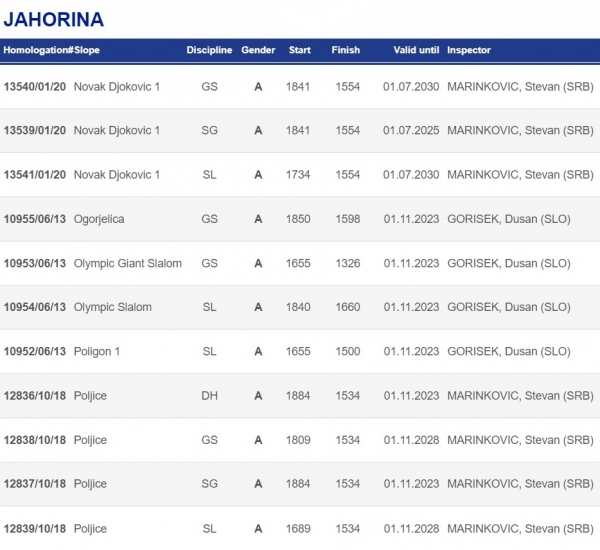The height and width of the screenshot is (550, 600).
Task: Click inspector MARINKOVIC in row 13540/01/20
Action: click(x=520, y=87)
